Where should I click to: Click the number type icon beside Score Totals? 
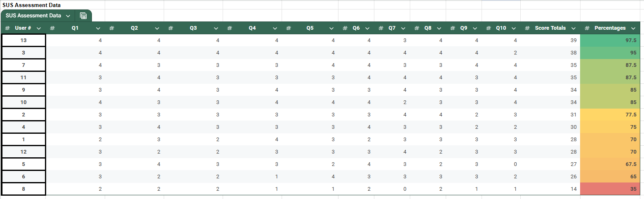click(527, 28)
